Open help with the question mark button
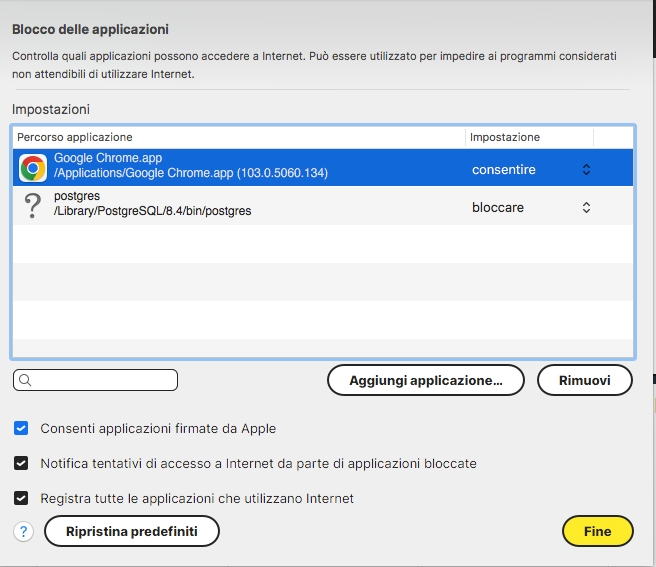This screenshot has width=656, height=567. 23,531
